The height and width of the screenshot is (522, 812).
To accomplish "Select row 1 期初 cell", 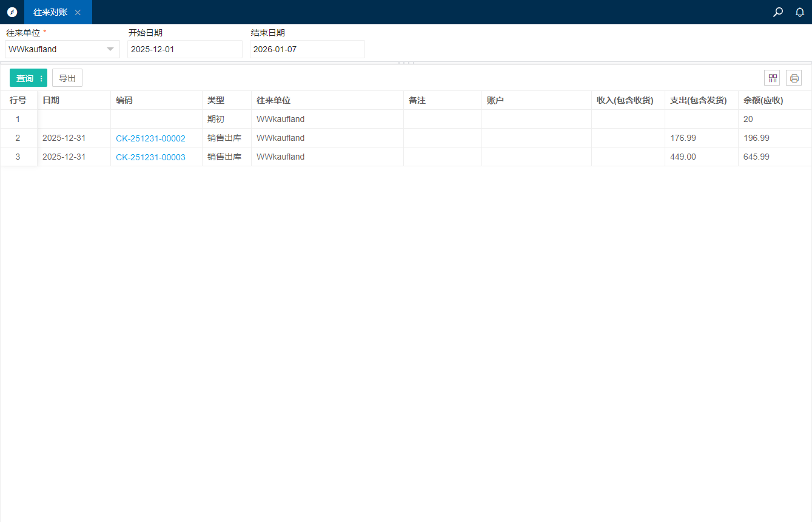I will 216,120.
